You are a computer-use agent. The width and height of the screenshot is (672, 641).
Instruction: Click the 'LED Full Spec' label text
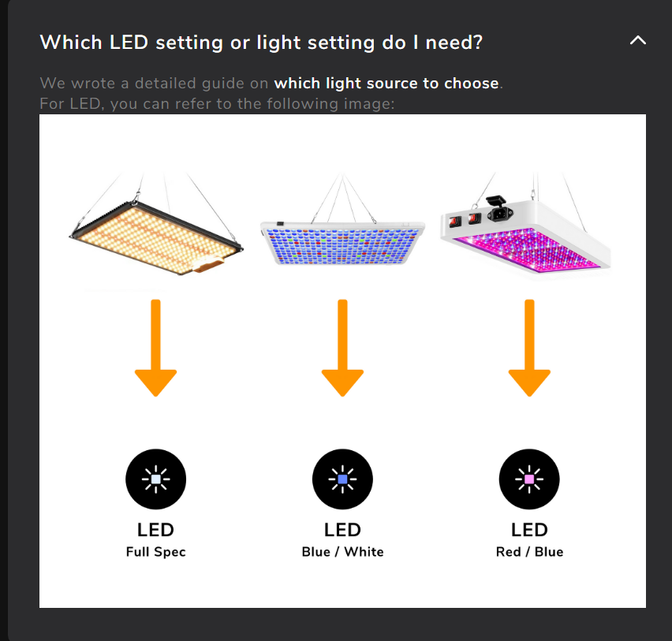155,540
